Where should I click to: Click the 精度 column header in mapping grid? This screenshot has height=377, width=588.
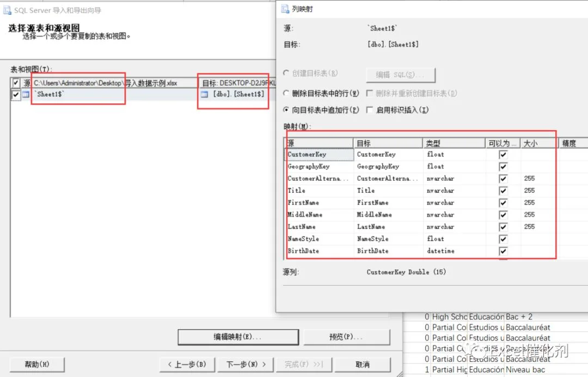coord(573,143)
